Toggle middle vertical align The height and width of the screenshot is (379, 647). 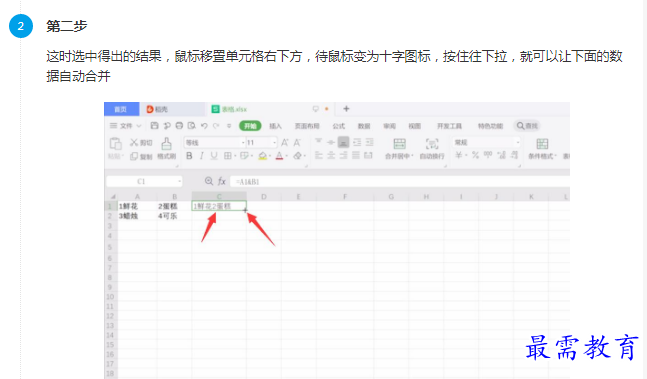point(331,142)
